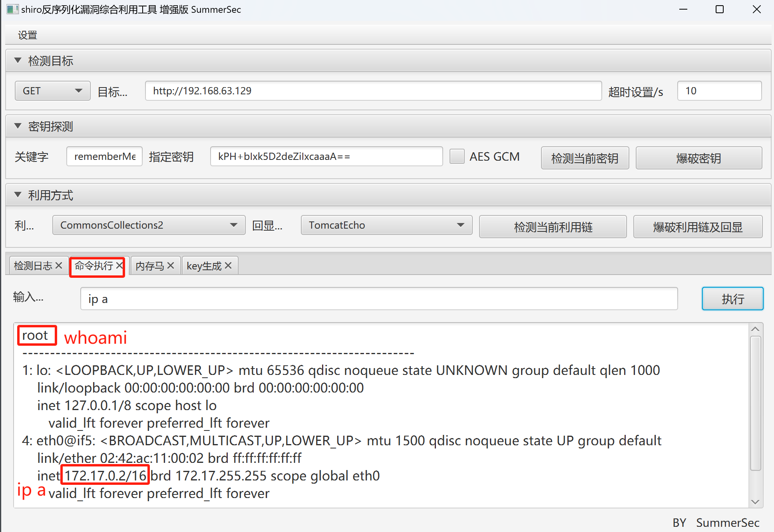Click the timeout value field

(x=719, y=91)
